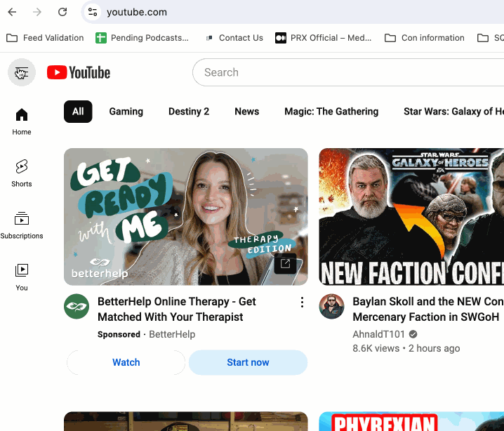Screen dimensions: 504x431
Task: Click the Watch button on ad
Action: [126, 362]
